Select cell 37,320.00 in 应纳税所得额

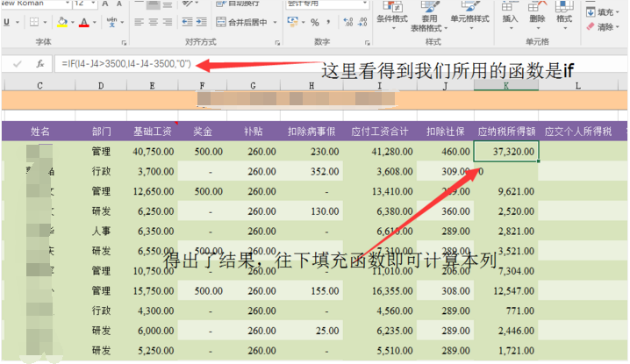tap(506, 152)
